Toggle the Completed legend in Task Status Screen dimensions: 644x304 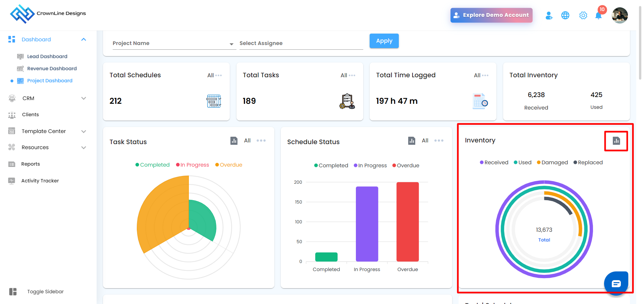[153, 165]
